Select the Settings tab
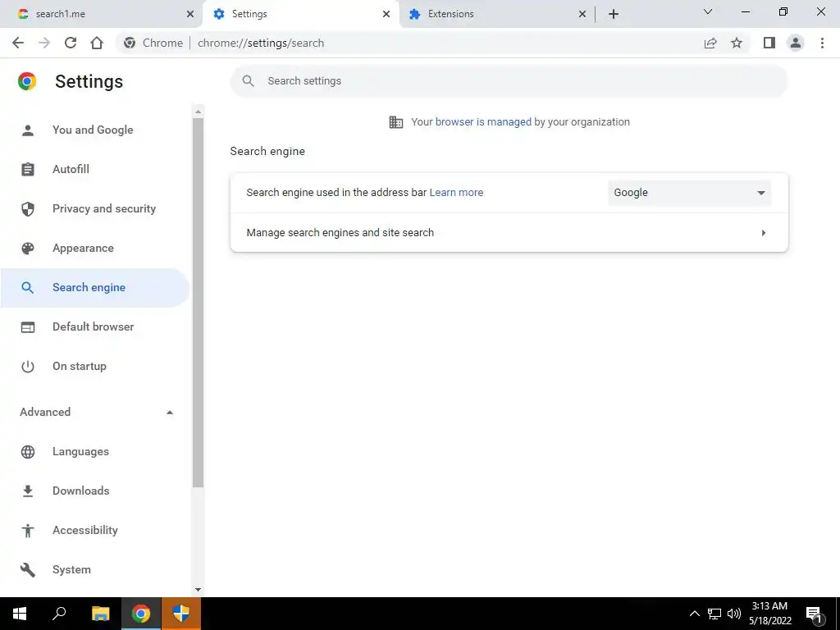The image size is (840, 630). [301, 14]
